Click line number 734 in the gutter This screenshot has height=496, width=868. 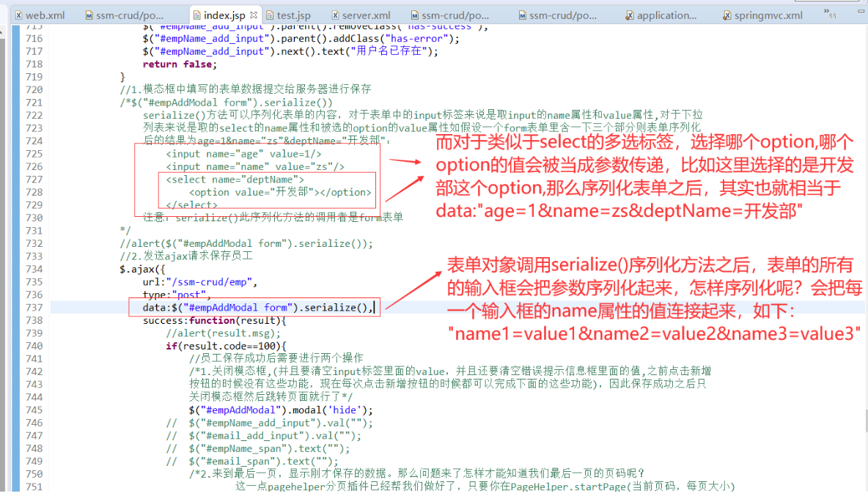34,270
